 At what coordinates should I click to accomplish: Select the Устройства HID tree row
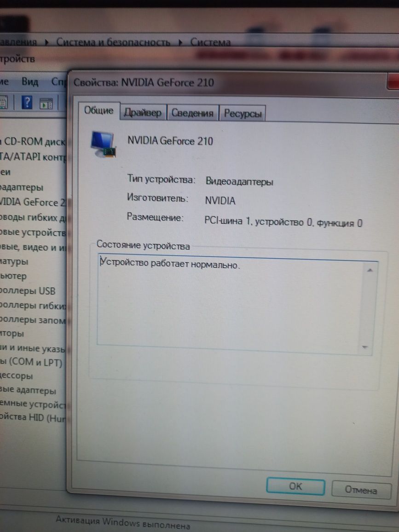[33, 417]
